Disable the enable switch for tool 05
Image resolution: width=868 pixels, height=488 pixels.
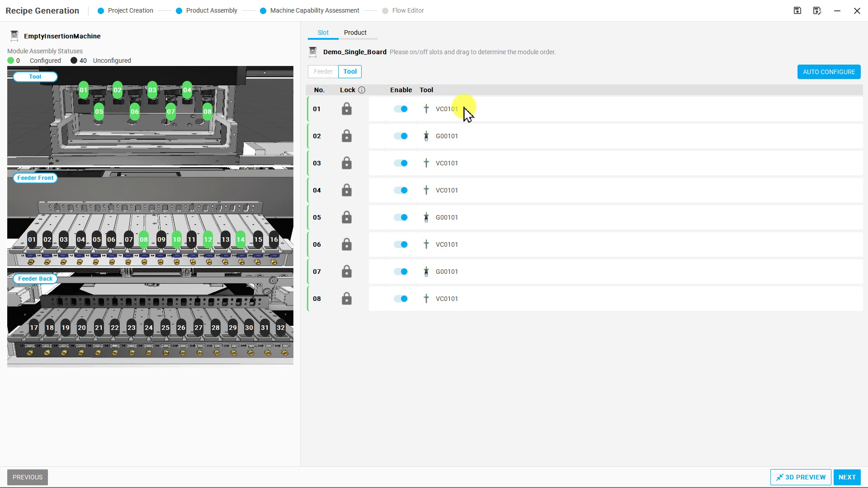401,217
